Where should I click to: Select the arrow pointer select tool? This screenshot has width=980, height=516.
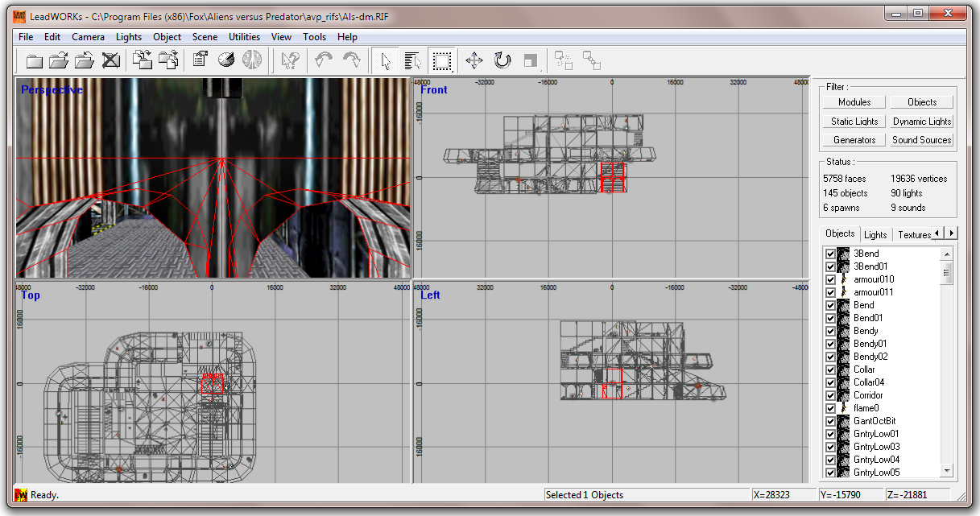386,60
